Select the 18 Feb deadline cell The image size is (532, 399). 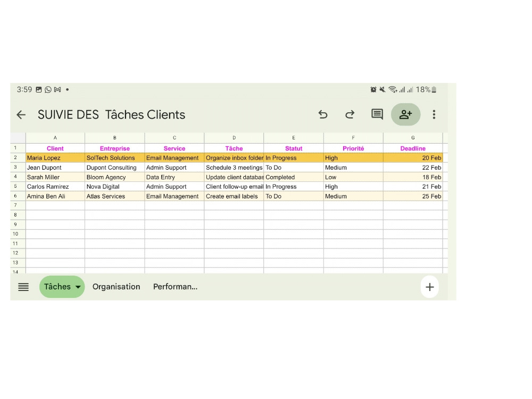[413, 177]
